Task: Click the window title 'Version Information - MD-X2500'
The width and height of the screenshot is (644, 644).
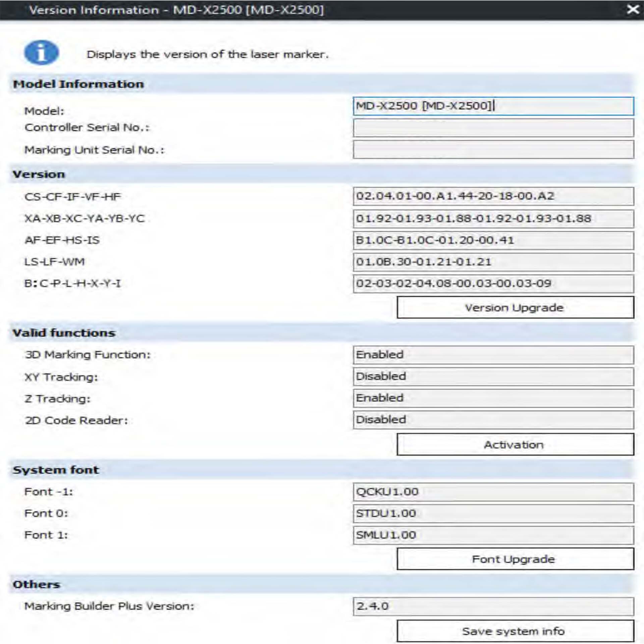Action: click(177, 10)
